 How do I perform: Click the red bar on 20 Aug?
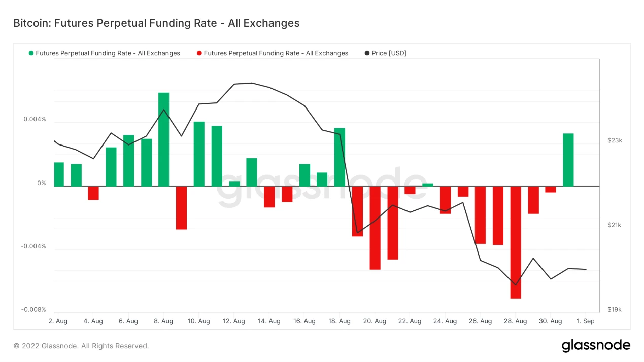[x=375, y=228]
